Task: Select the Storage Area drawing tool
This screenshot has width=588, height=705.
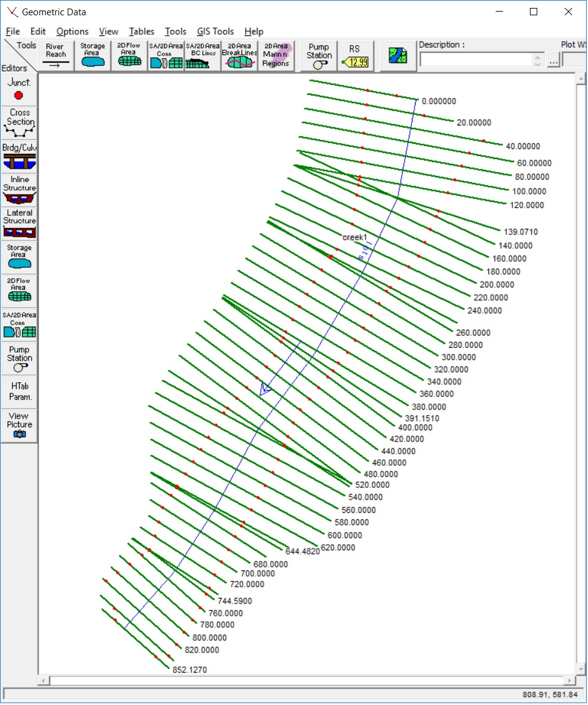Action: coord(92,56)
